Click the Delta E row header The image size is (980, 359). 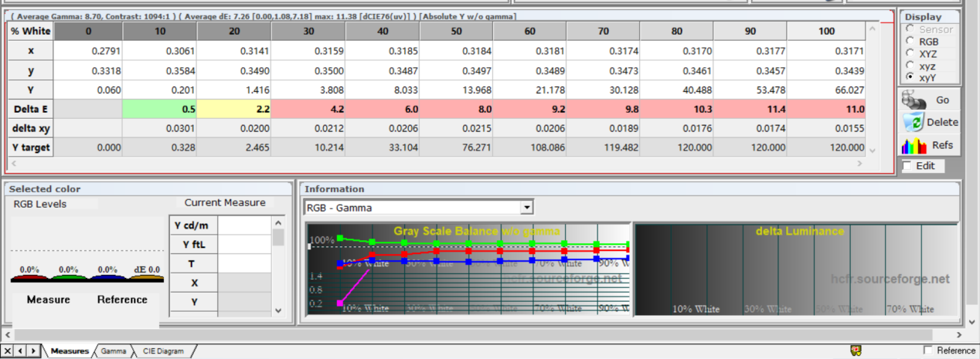(x=31, y=110)
